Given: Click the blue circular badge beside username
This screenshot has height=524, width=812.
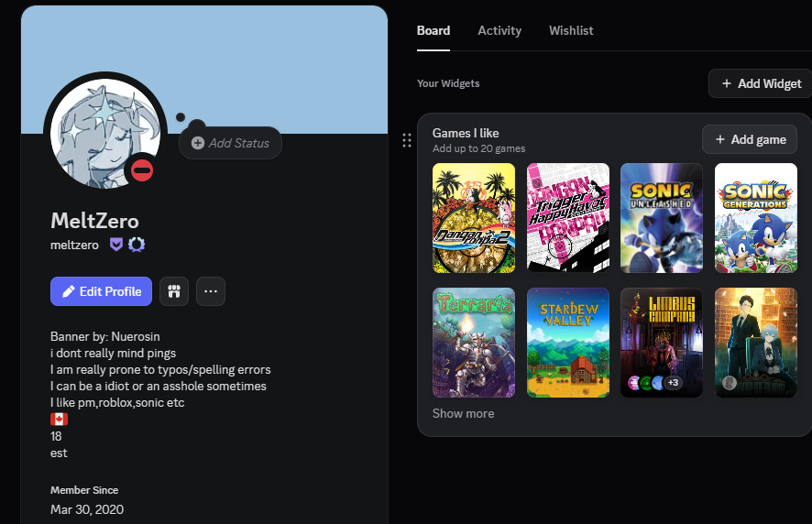Looking at the screenshot, I should click(x=137, y=245).
